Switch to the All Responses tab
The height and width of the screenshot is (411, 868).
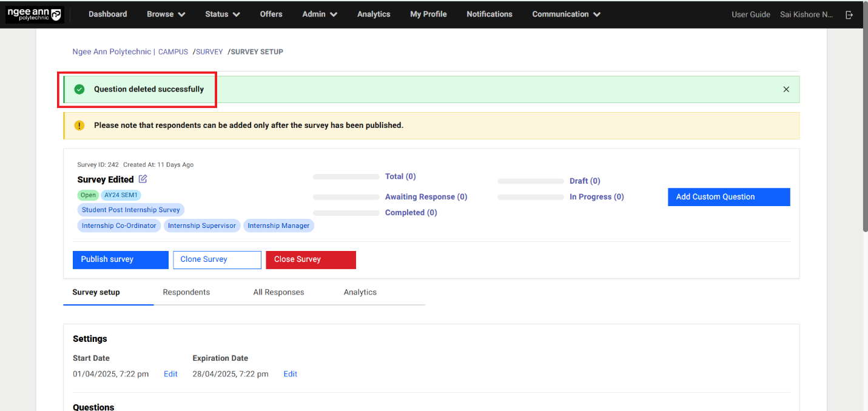point(278,292)
